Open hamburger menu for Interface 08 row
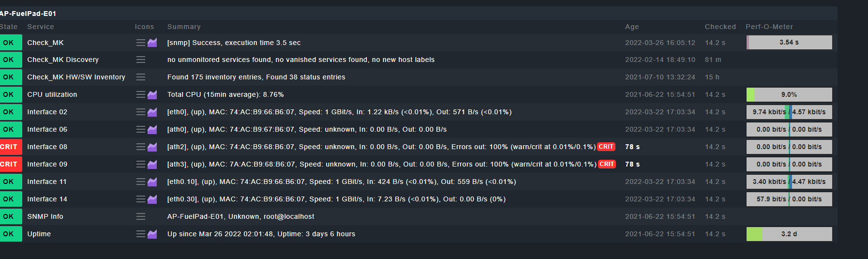 pyautogui.click(x=141, y=147)
